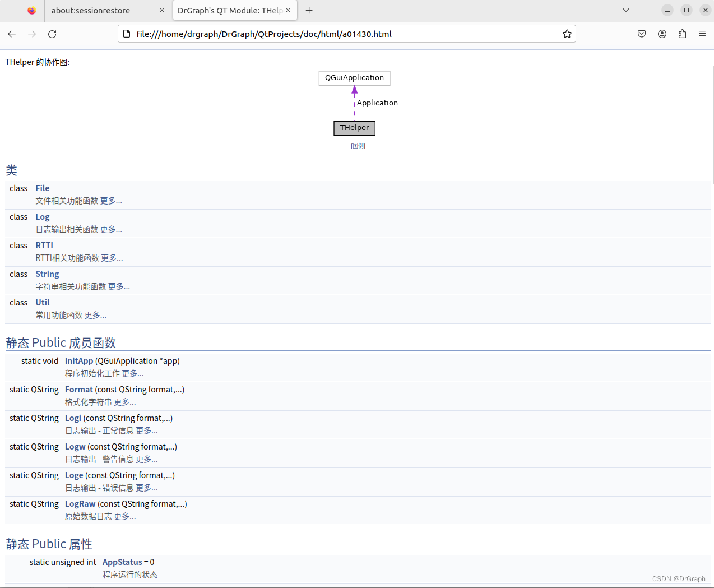Click the browser Forward arrow
The width and height of the screenshot is (714, 588).
[32, 34]
